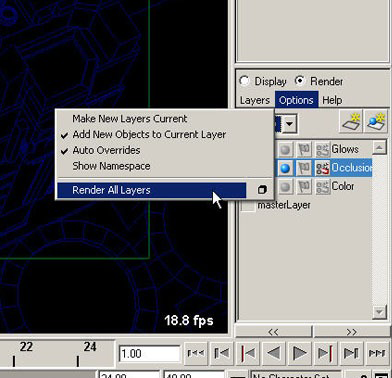Click the << panel button
This screenshot has height=378, width=392.
coord(273,332)
